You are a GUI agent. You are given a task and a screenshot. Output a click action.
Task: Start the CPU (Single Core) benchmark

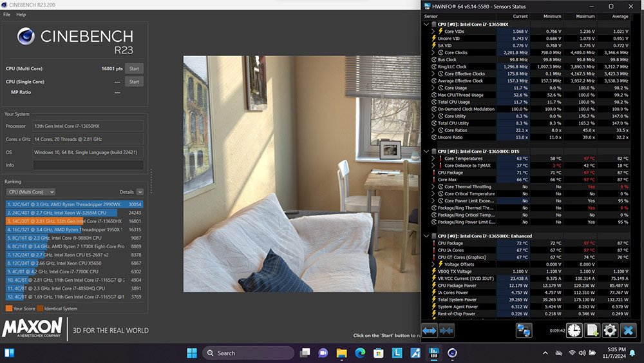coord(135,82)
